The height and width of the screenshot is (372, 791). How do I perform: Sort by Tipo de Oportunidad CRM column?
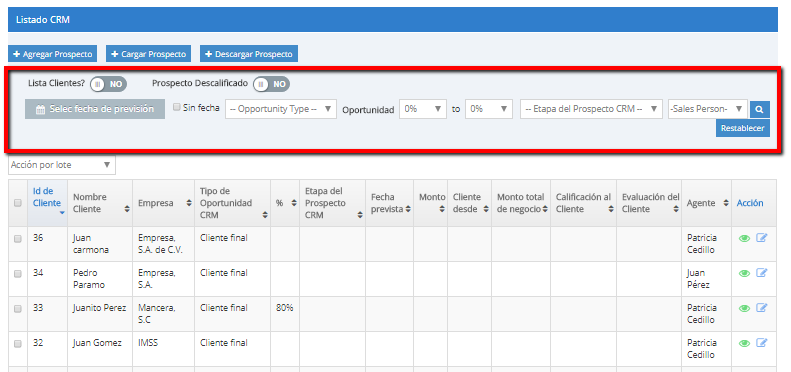(265, 215)
